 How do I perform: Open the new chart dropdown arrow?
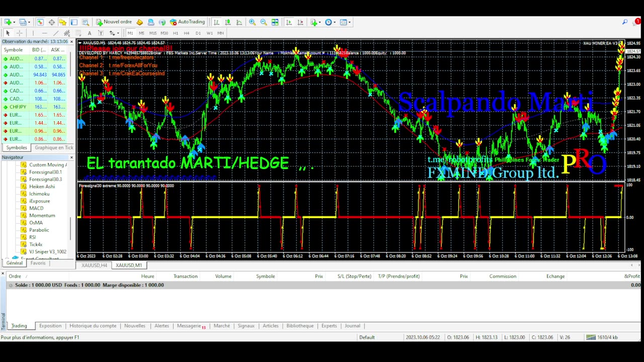tap(14, 22)
